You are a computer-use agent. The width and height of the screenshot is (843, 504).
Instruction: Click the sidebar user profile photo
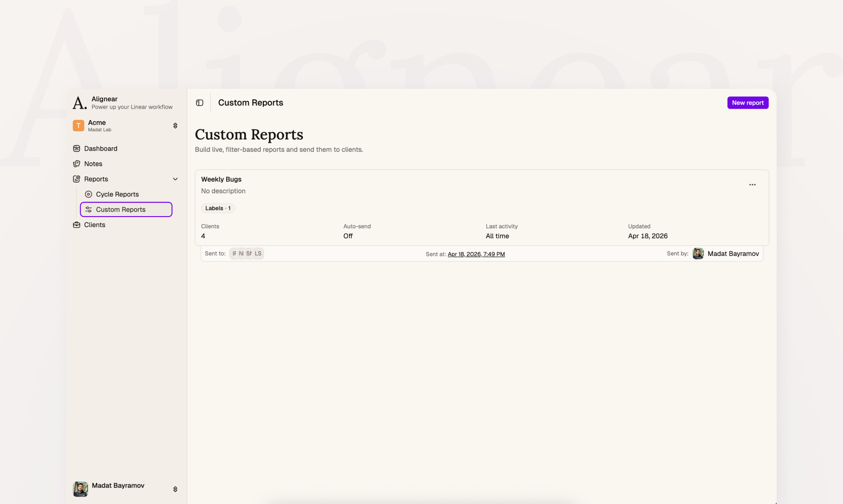80,489
